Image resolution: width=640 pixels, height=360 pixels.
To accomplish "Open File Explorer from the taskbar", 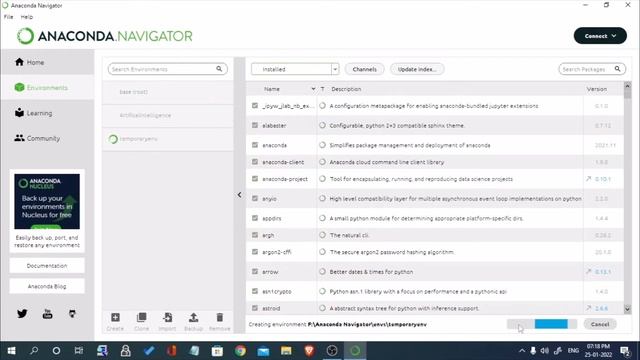I will [x=286, y=351].
